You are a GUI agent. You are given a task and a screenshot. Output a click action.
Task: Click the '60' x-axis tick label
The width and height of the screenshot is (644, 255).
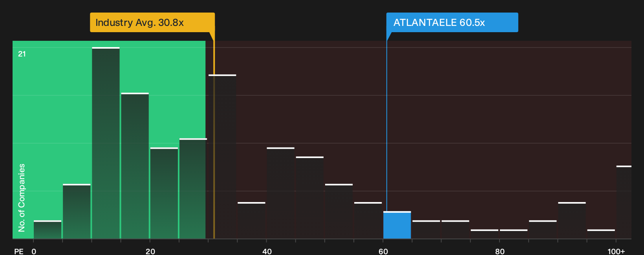point(383,251)
